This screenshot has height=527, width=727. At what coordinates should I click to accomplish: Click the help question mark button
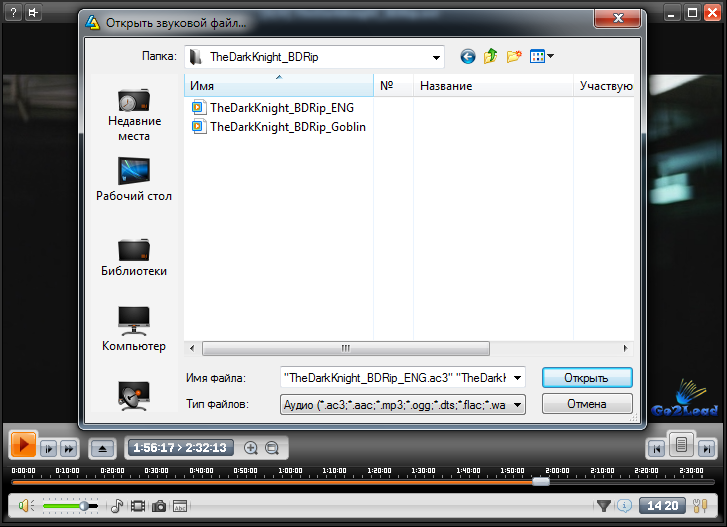click(x=13, y=13)
